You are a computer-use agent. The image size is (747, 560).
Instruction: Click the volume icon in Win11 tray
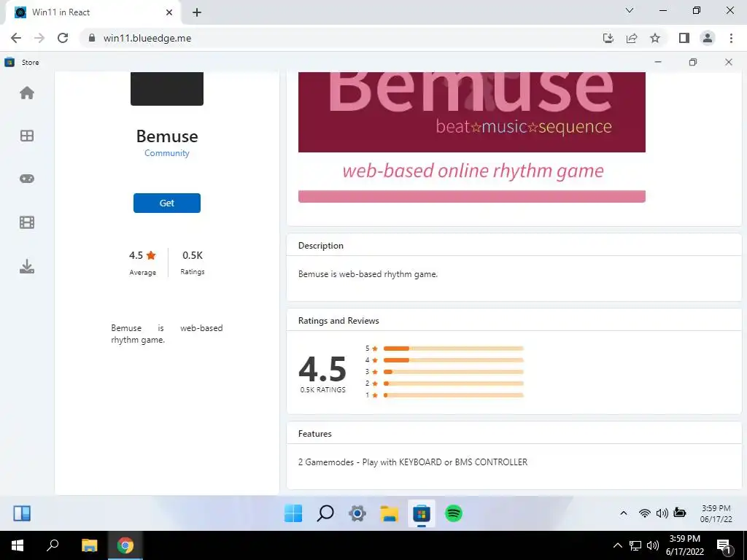662,513
